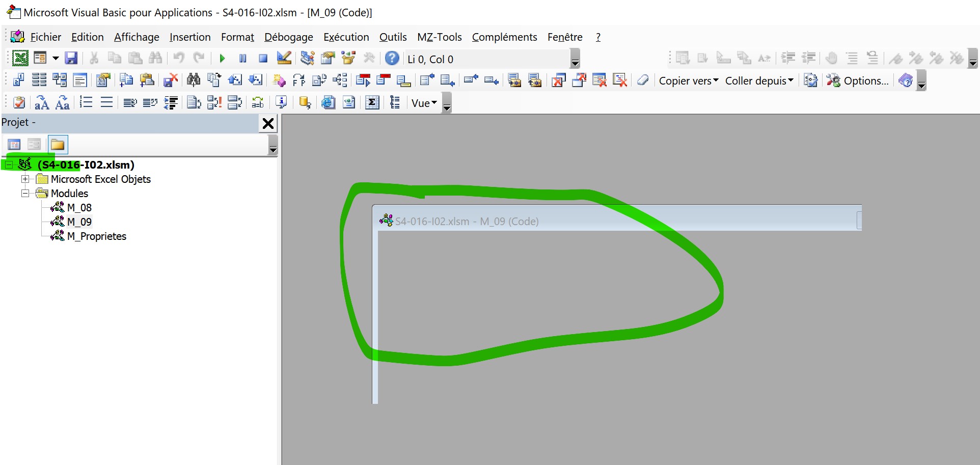Click Indent icon in Edit toolbar
The height and width of the screenshot is (465, 980).
coord(788,58)
